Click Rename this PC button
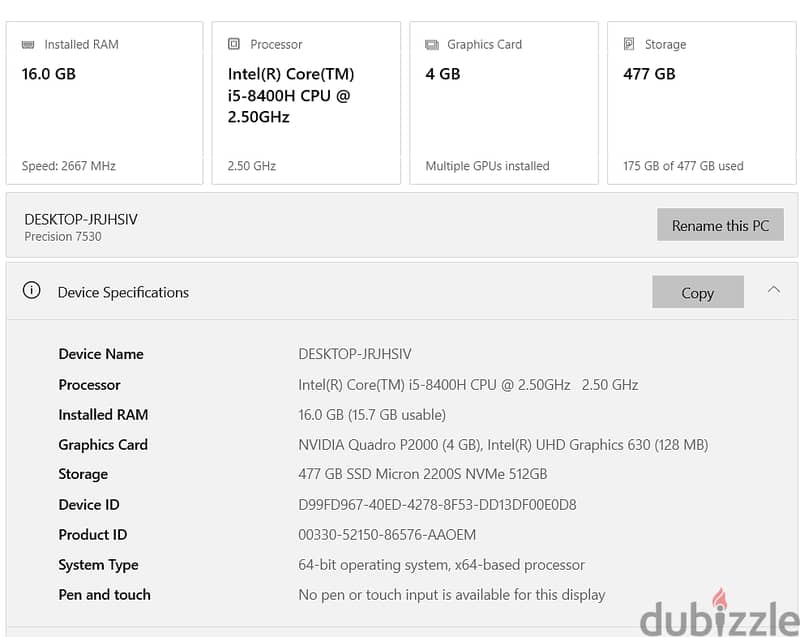 (720, 225)
